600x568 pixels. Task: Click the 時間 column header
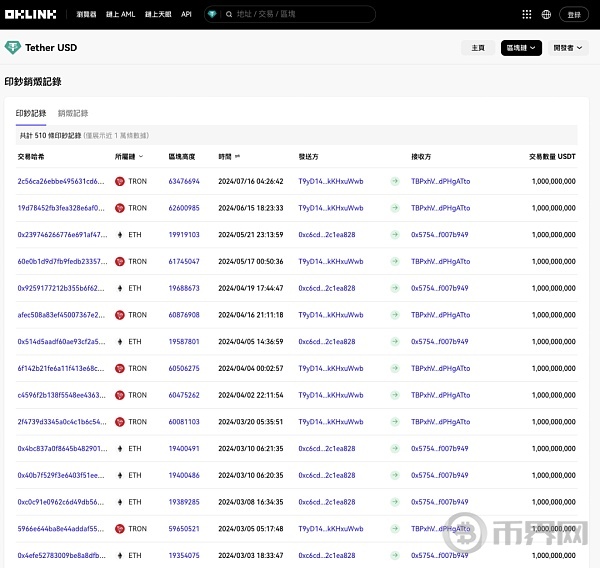point(225,156)
